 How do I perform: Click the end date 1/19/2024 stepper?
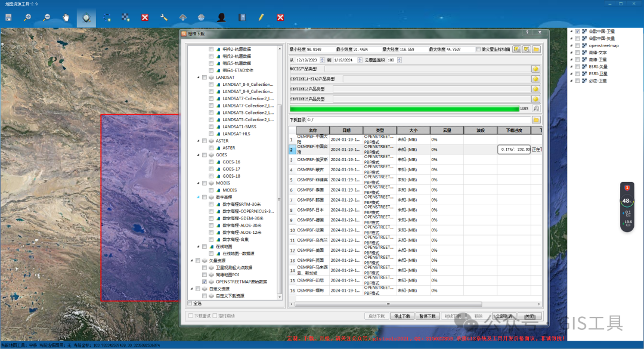(x=360, y=60)
